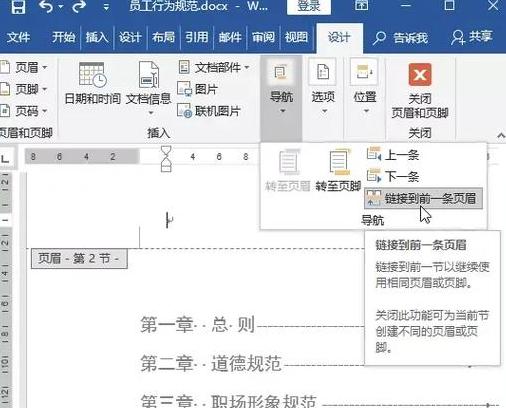The image size is (506, 408).
Task: Switch to the 引用 (References) tab
Action: tap(197, 37)
